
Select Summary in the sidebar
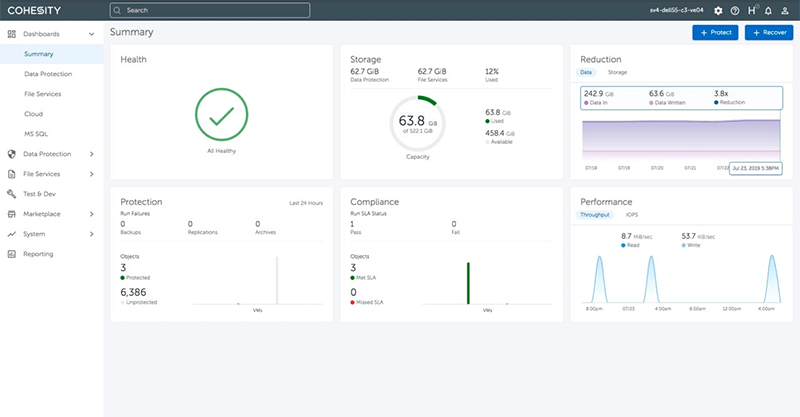point(52,54)
